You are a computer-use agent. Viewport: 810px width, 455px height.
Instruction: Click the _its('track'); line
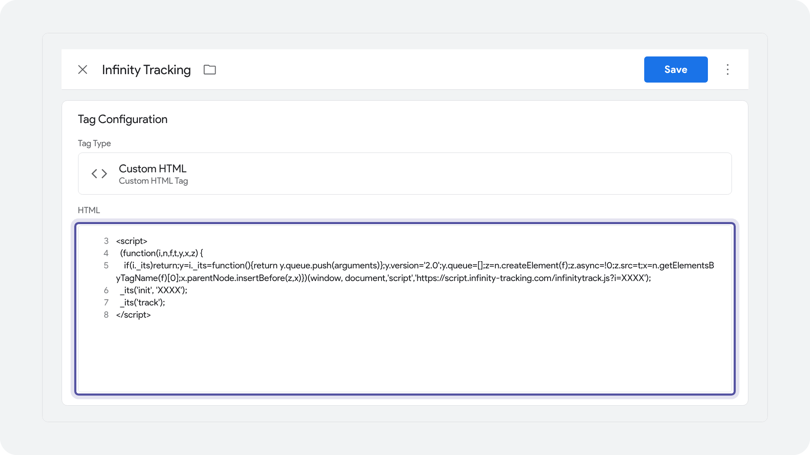[142, 303]
